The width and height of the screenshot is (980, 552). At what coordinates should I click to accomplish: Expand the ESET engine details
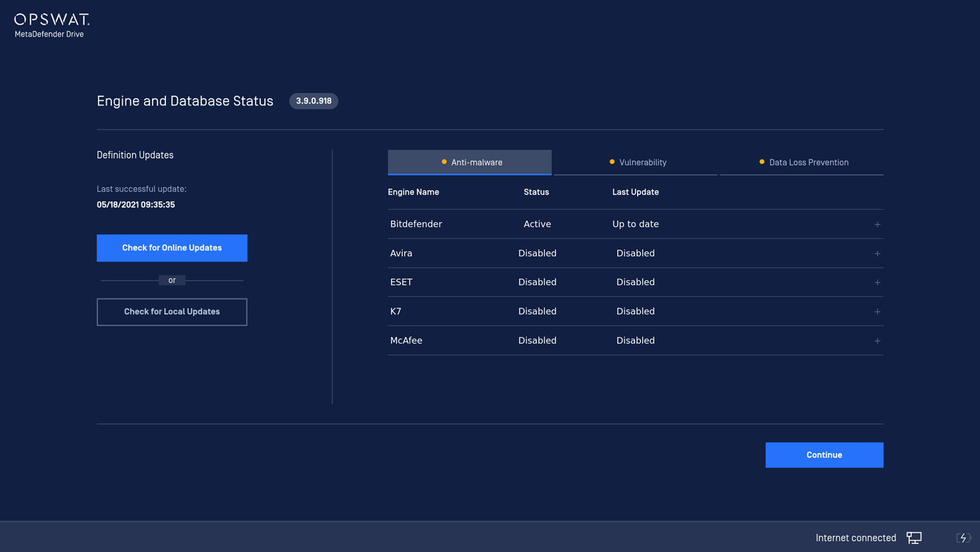pyautogui.click(x=877, y=282)
